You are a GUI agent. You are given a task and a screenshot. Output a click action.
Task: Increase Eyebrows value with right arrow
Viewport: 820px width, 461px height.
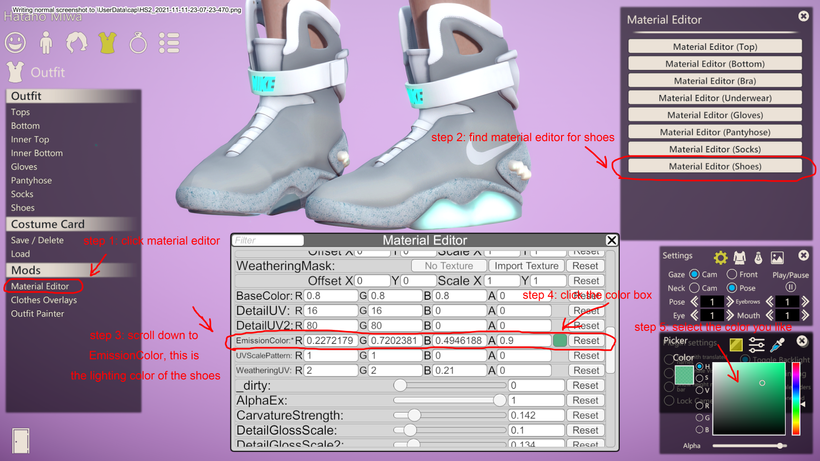[x=805, y=302]
